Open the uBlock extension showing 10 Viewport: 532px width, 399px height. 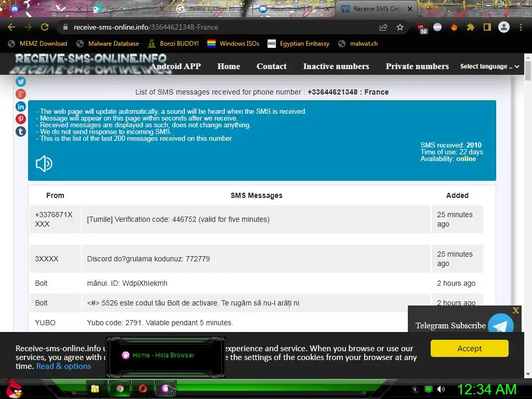pyautogui.click(x=421, y=28)
